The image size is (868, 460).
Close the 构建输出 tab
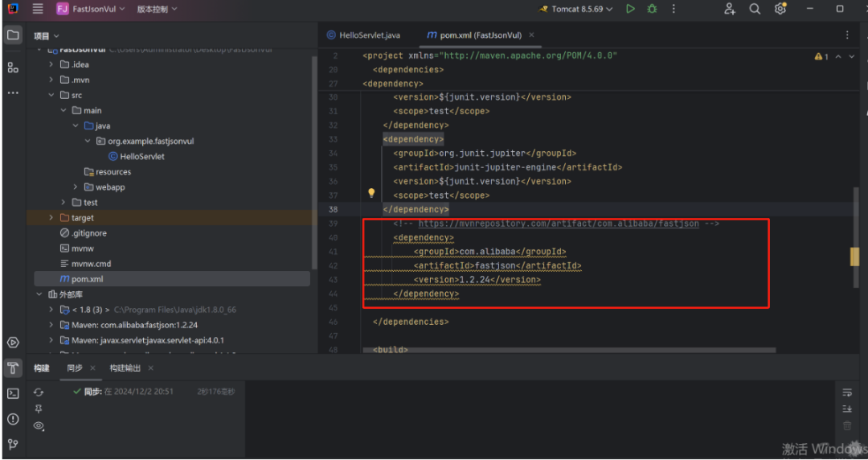[x=150, y=368]
